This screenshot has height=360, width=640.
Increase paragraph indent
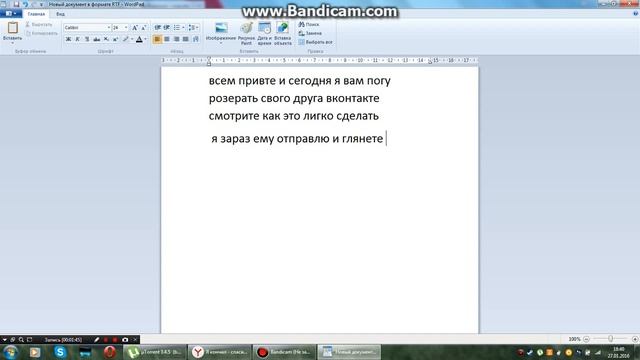click(167, 27)
